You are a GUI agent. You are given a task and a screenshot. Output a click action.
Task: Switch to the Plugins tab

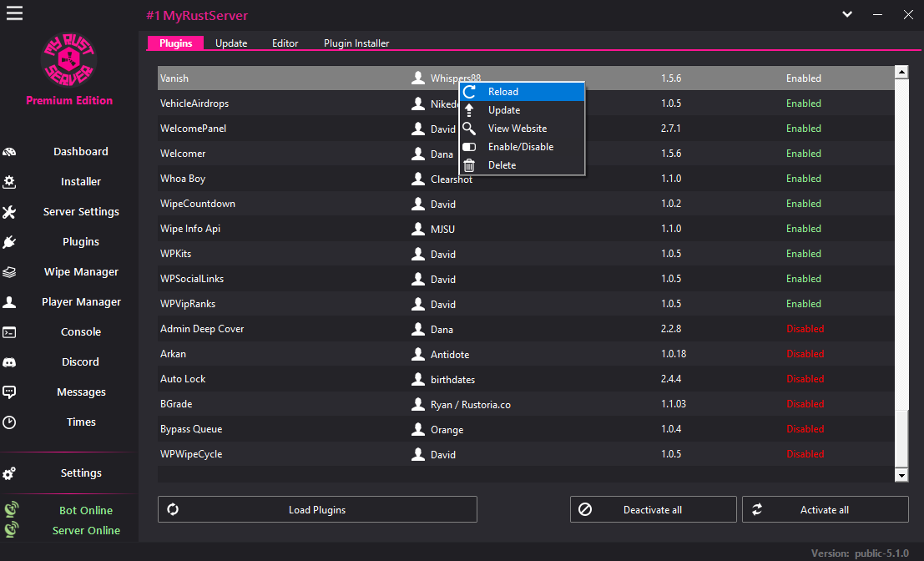(175, 43)
